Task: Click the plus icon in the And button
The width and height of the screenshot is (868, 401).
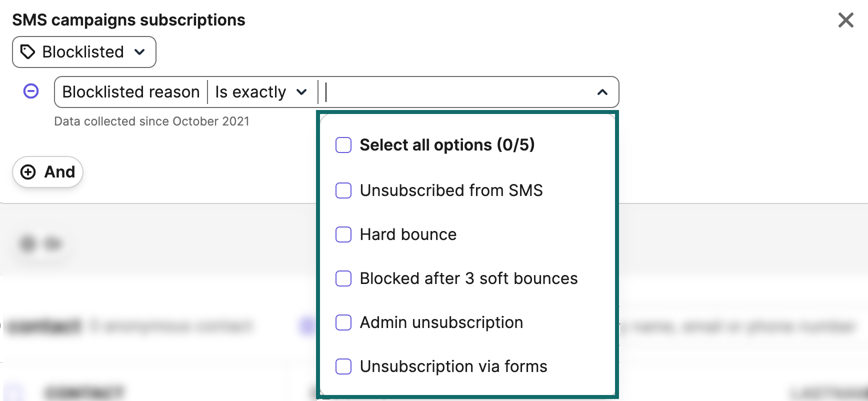Action: [28, 172]
